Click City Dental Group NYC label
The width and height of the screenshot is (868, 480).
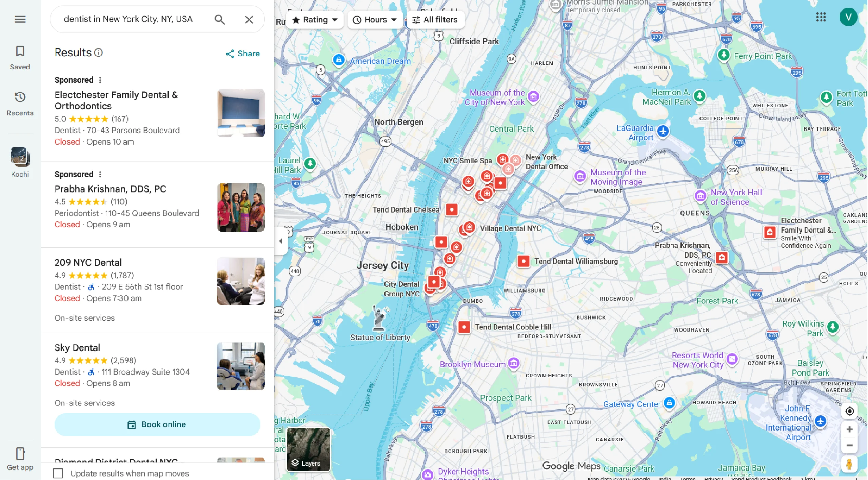click(401, 289)
